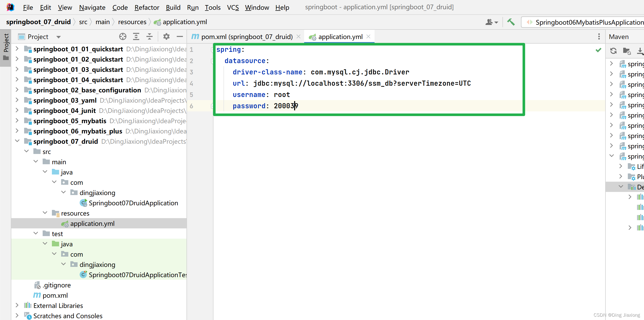The image size is (644, 320).
Task: Click the jdbc url value text
Action: point(362,83)
